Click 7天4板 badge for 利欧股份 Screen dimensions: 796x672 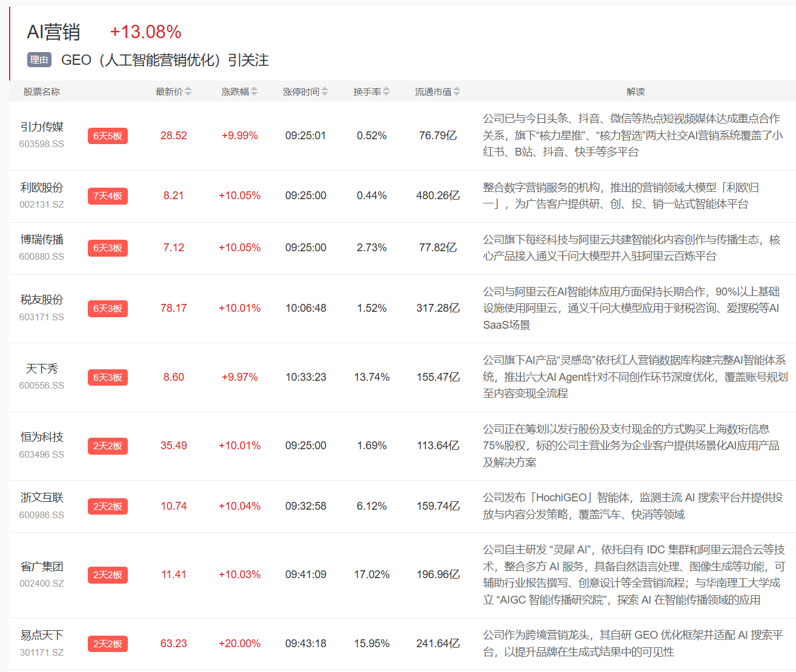coord(108,196)
